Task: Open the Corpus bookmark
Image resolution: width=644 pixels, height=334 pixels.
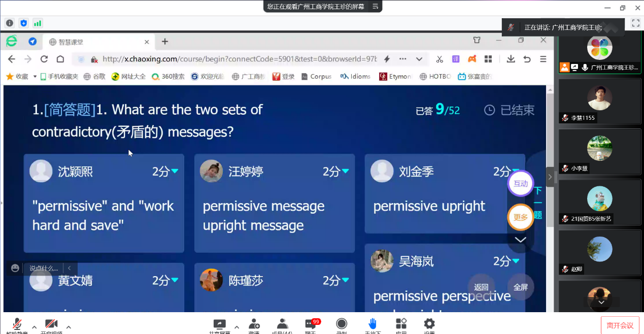Action: (x=316, y=76)
